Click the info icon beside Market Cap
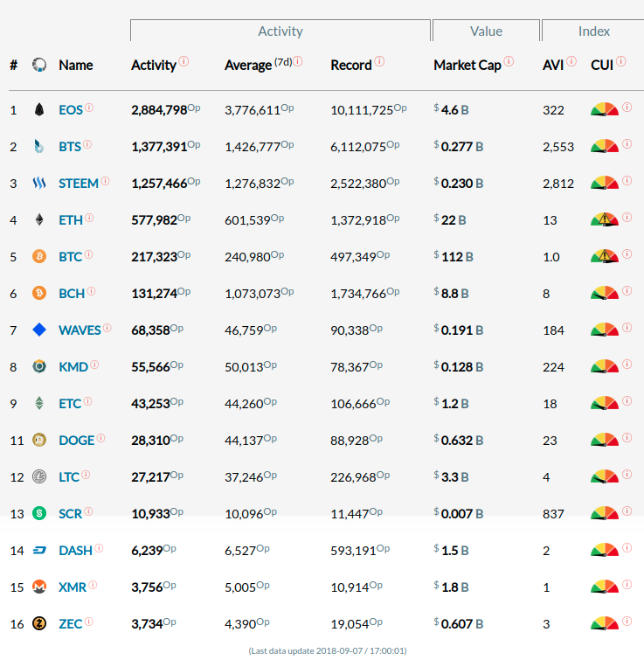The height and width of the screenshot is (660, 644). coord(509,62)
